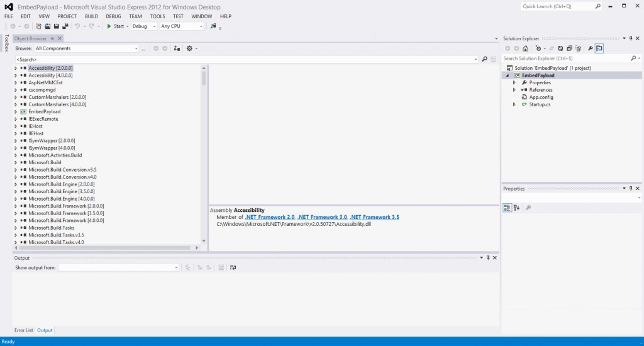Open the TOOLS menu

coord(157,16)
